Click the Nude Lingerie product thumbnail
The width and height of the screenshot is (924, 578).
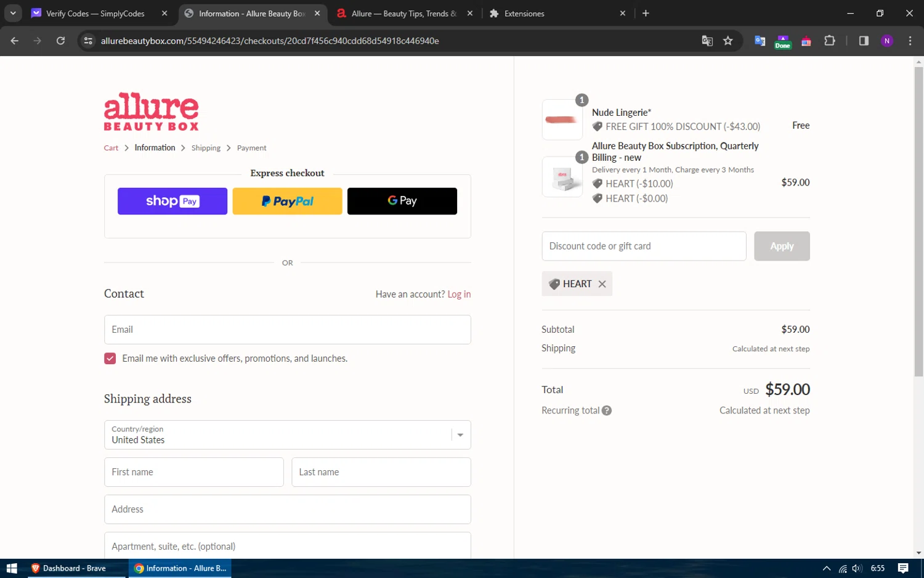562,120
